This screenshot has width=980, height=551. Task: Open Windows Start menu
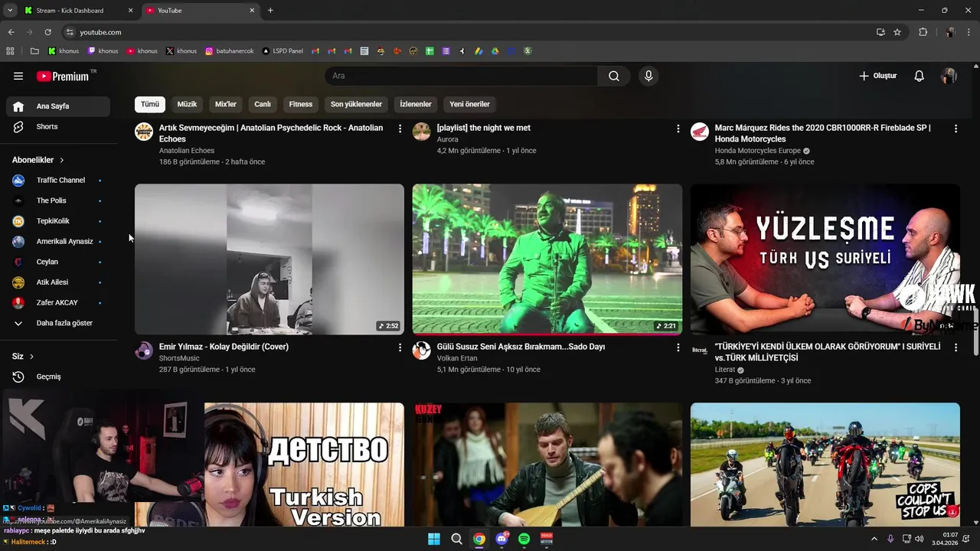tap(434, 539)
